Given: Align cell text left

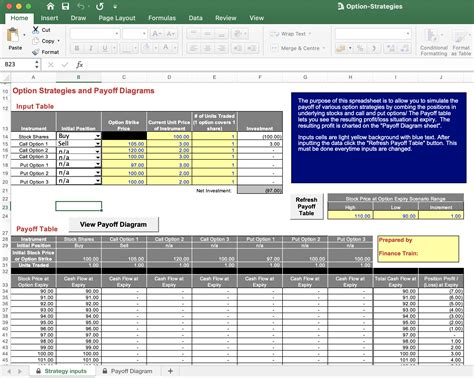Looking at the screenshot, I should [x=193, y=48].
